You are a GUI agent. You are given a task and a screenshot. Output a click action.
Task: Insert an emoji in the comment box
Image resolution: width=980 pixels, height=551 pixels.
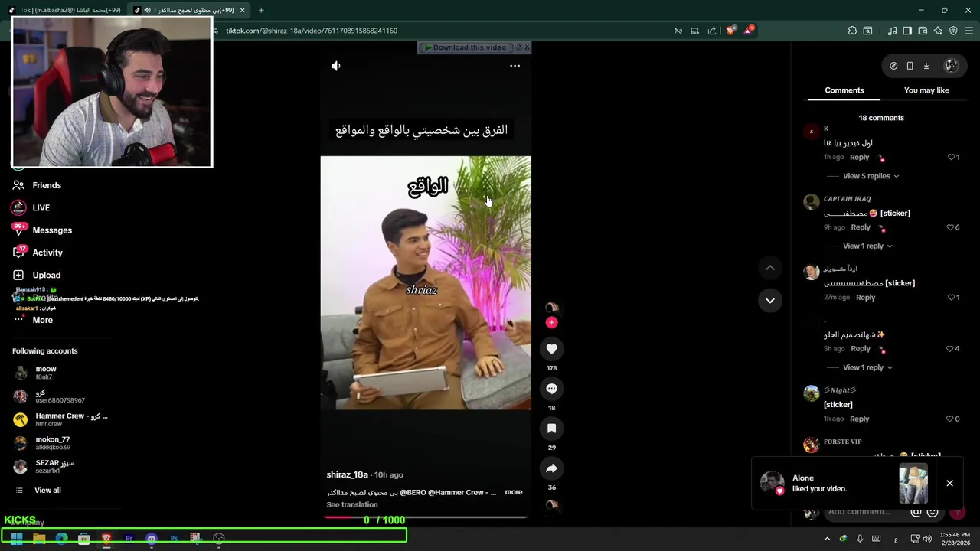[932, 512]
